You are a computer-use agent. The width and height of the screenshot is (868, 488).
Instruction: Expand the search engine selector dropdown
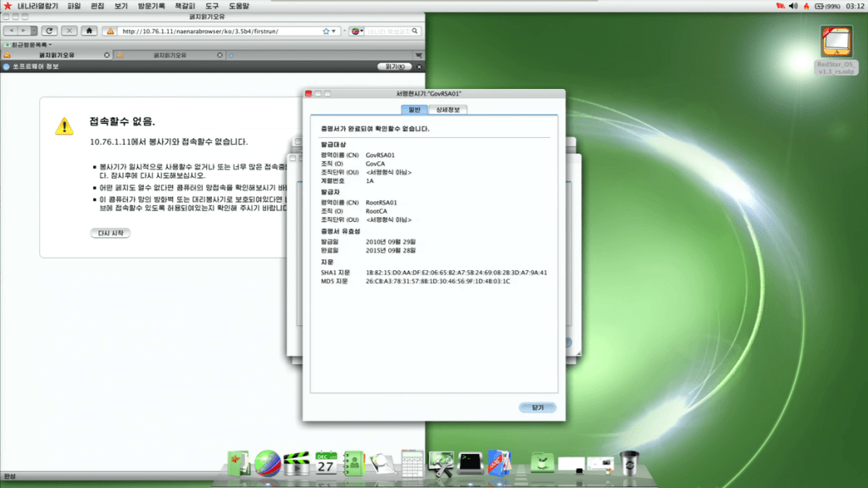359,31
